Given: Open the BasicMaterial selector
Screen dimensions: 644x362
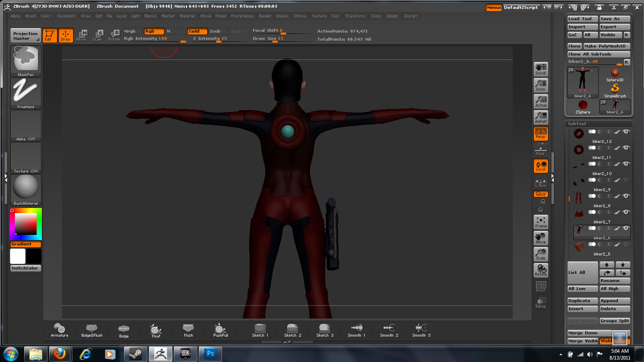Looking at the screenshot, I should [26, 190].
